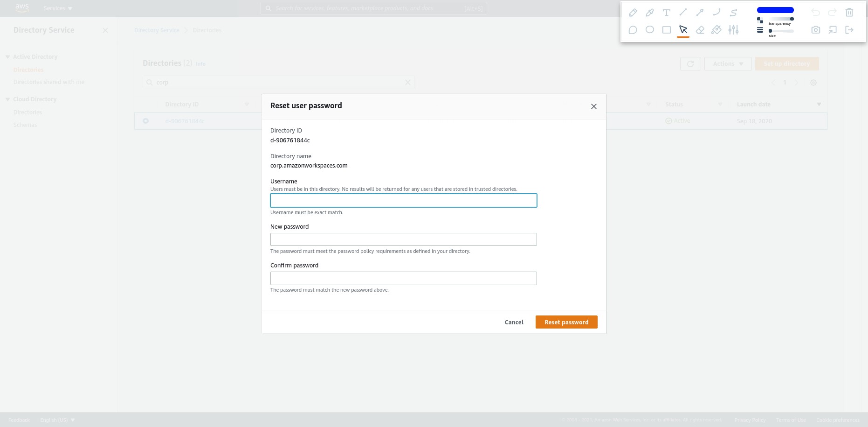Select the Rectangle shape tool
Screen dimensions: 868x427
666,29
